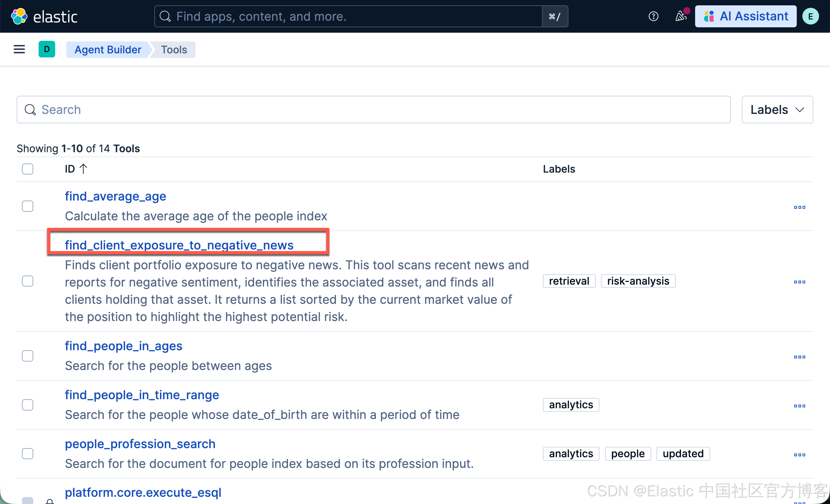Click the tools Search input field

pos(373,110)
